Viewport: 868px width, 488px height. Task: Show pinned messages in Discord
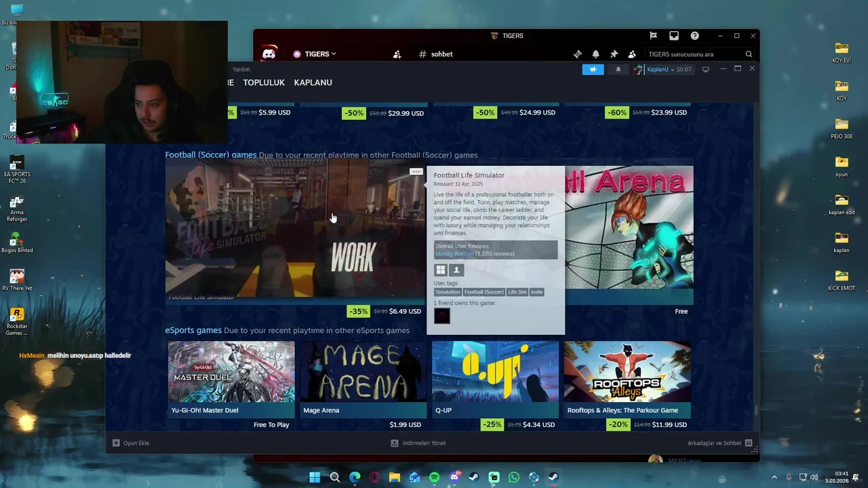pyautogui.click(x=614, y=54)
